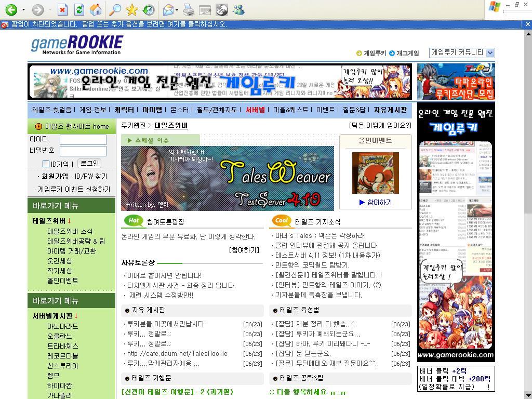The height and width of the screenshot is (399, 532).
Task: Open the 아이템 menu item
Action: click(x=152, y=110)
